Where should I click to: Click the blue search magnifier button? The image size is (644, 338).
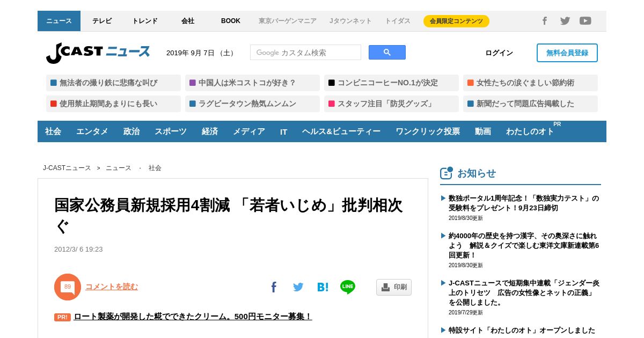coord(387,53)
